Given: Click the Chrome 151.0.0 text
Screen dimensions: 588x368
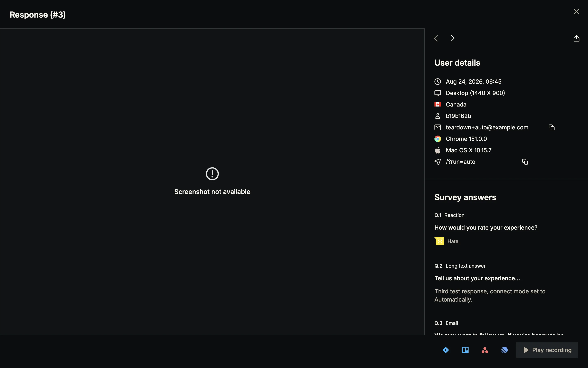Looking at the screenshot, I should [x=466, y=139].
